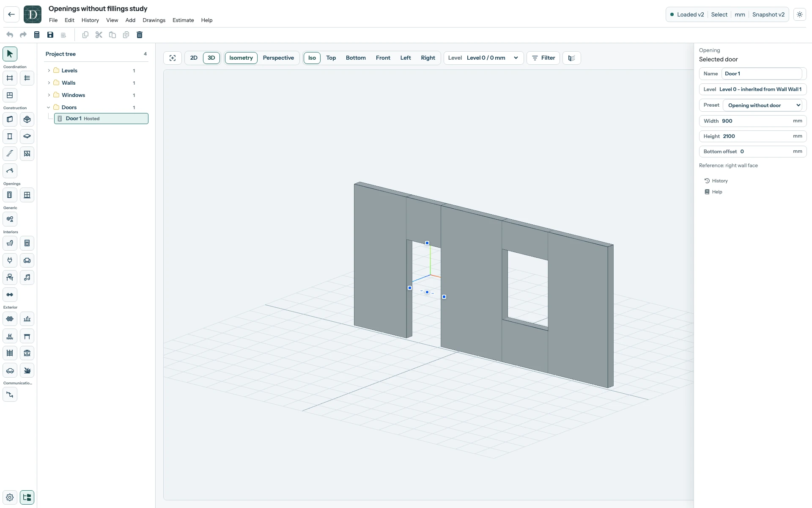The width and height of the screenshot is (812, 508).
Task: Switch to Top view
Action: [331, 58]
